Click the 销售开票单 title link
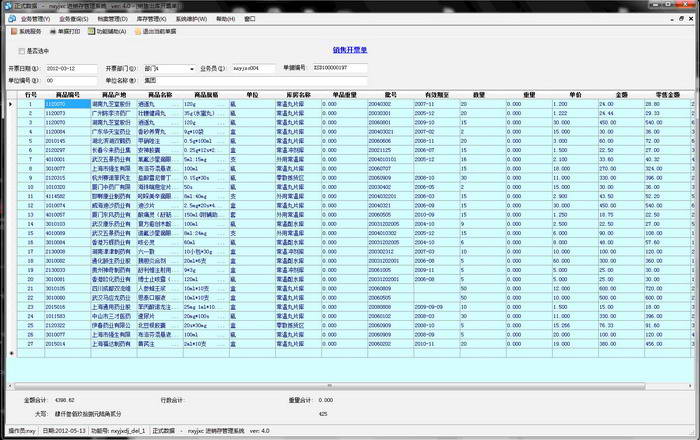Image resolution: width=700 pixels, height=440 pixels. [350, 50]
